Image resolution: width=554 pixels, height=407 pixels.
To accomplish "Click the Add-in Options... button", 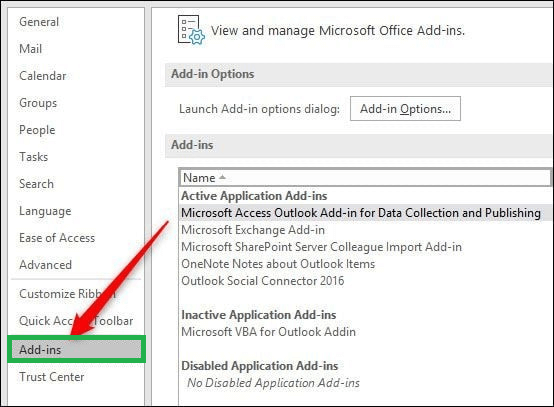I will 405,109.
